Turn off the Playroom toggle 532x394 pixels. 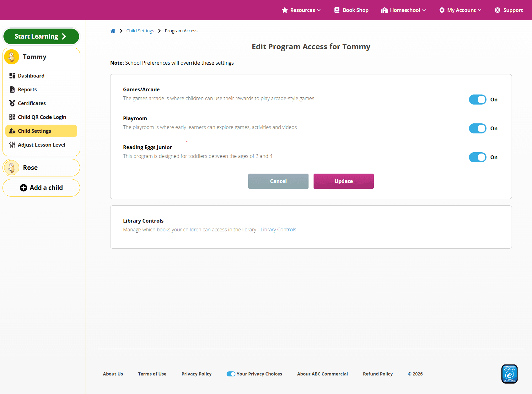(x=478, y=128)
